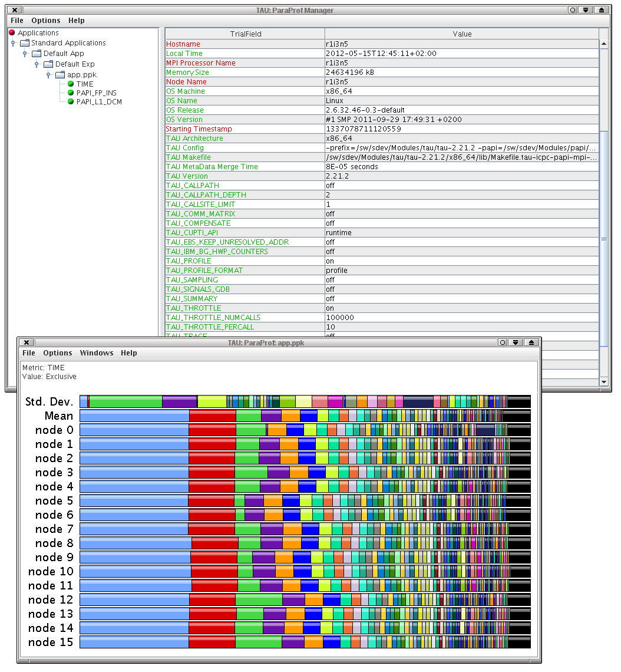Click the TAU_CUPTI_API value runtime
Image resolution: width=621 pixels, height=672 pixels.
[339, 233]
